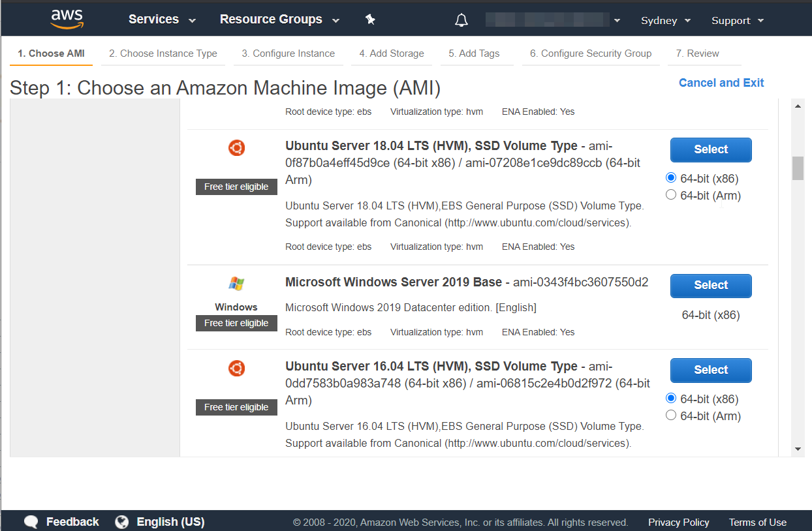Select 64-bit (x86) for Ubuntu 16.04

[671, 399]
